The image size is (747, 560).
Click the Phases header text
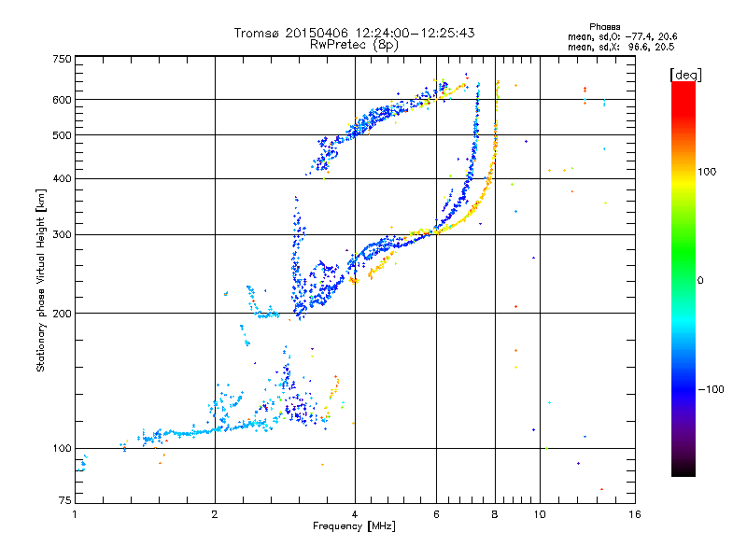pyautogui.click(x=604, y=27)
